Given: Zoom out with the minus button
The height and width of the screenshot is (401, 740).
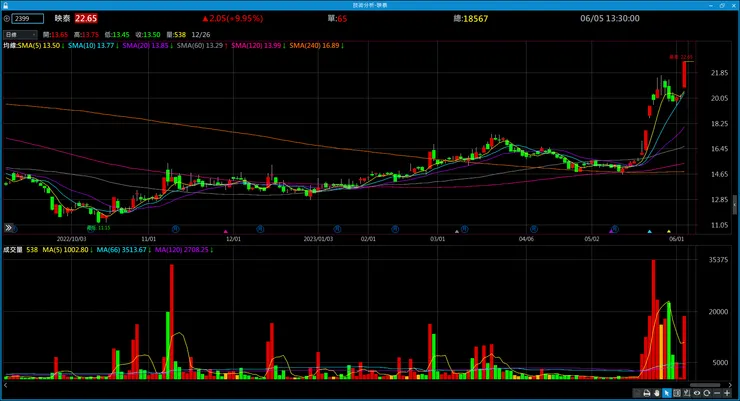Looking at the screenshot, I should point(717,393).
